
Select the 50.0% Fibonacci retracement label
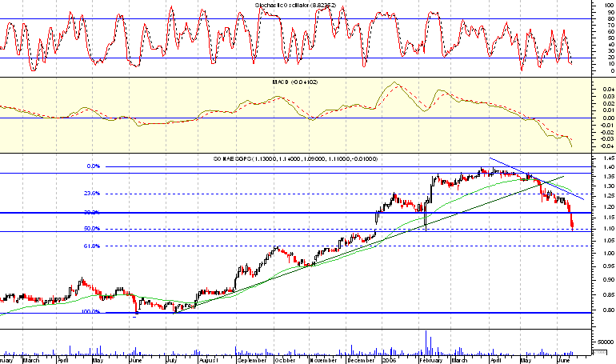point(92,229)
